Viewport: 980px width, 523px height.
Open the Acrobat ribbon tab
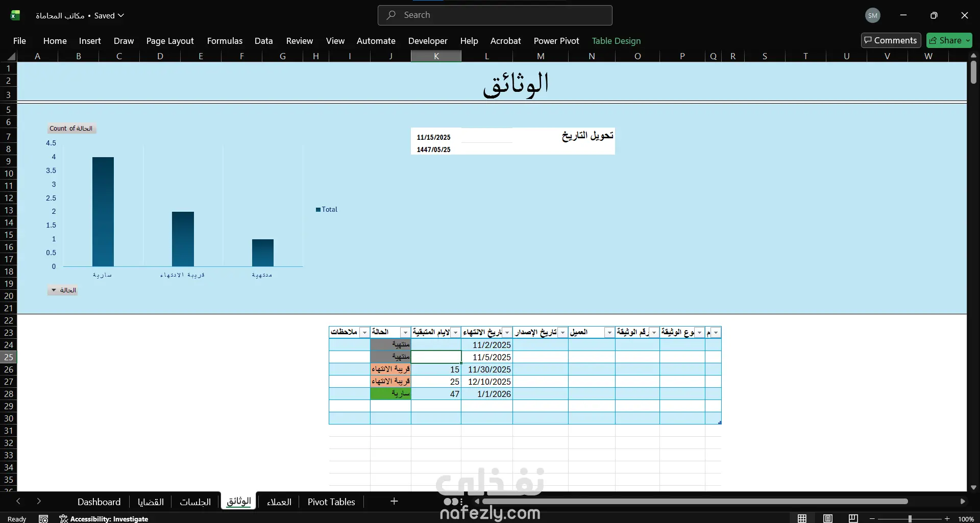(x=506, y=41)
